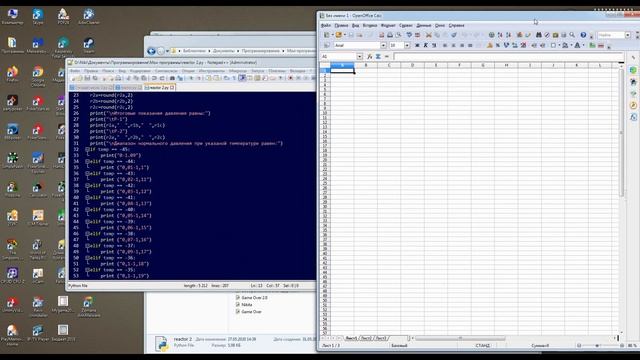This screenshot has width=640, height=360.
Task: Apply currency number format in Calc
Action: (490, 45)
